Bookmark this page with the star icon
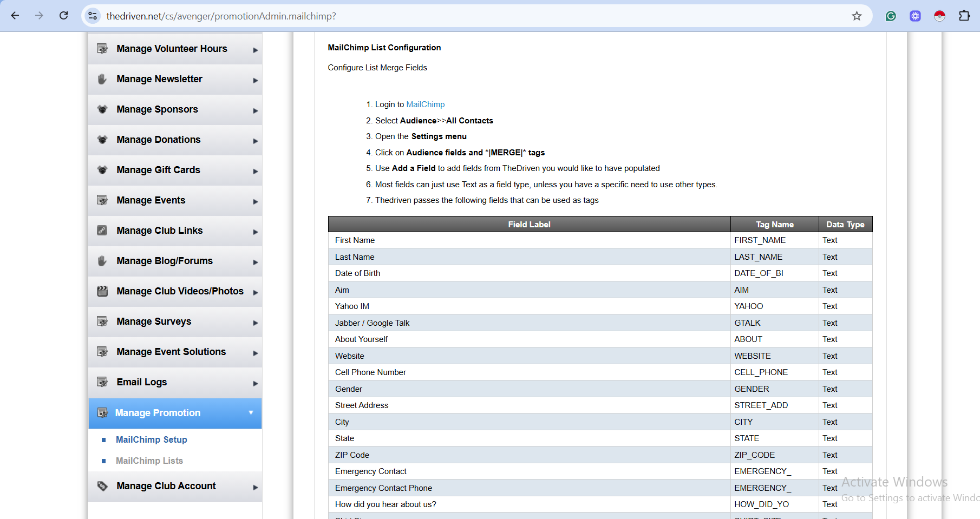The width and height of the screenshot is (980, 519). point(857,16)
